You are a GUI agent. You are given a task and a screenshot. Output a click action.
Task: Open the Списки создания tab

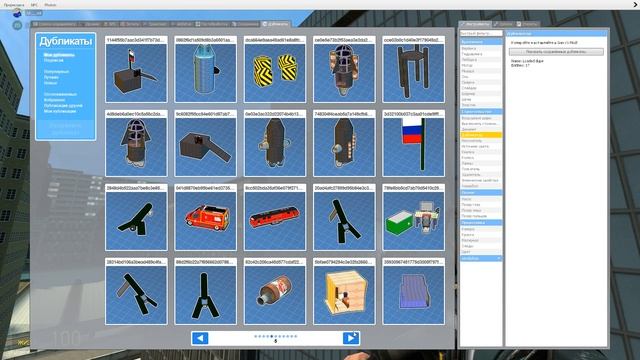point(54,24)
